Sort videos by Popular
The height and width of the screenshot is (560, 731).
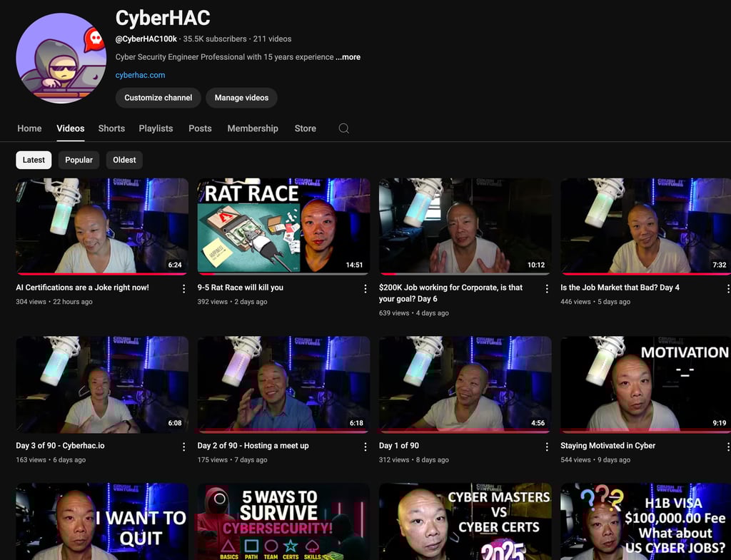(79, 160)
